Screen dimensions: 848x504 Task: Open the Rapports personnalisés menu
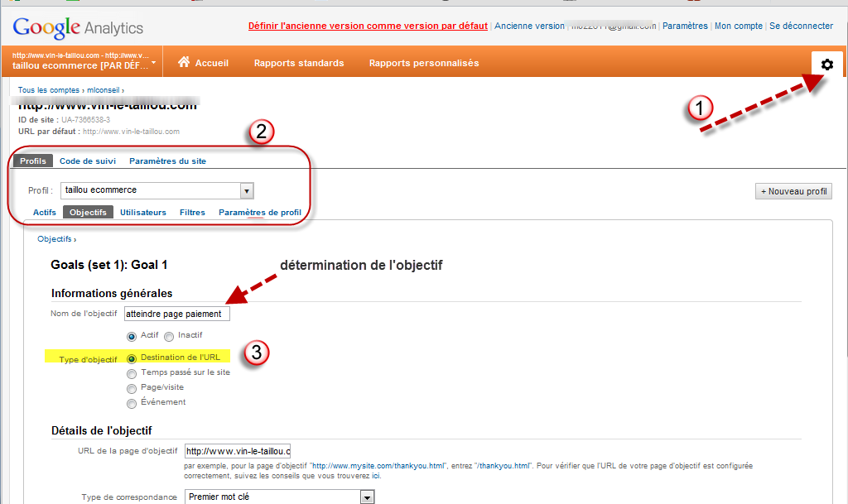pos(424,63)
